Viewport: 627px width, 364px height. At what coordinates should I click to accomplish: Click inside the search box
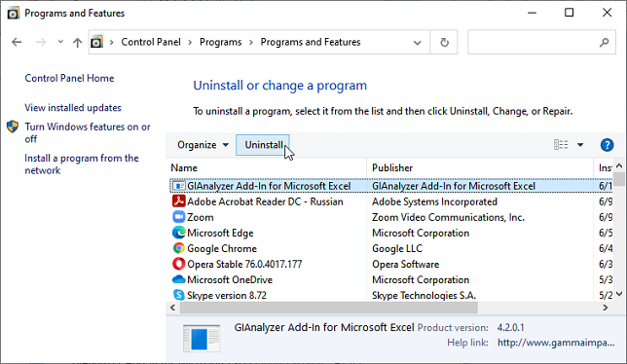[541, 42]
